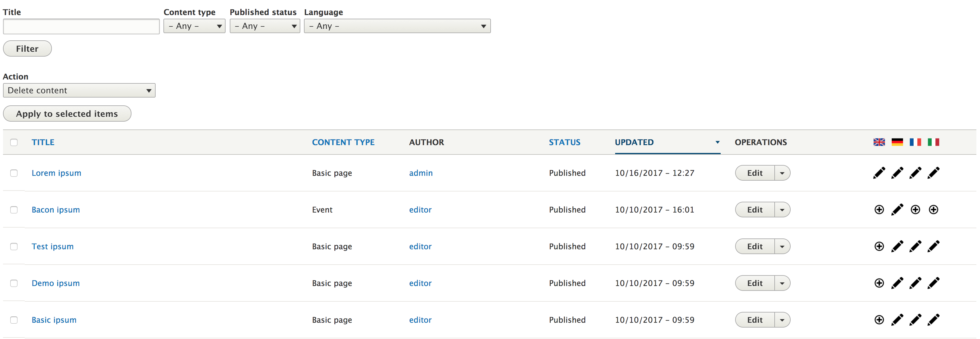Screen dimensions: 980x339
Task: Check the Bacon ipsum row checkbox
Action: pyautogui.click(x=14, y=210)
